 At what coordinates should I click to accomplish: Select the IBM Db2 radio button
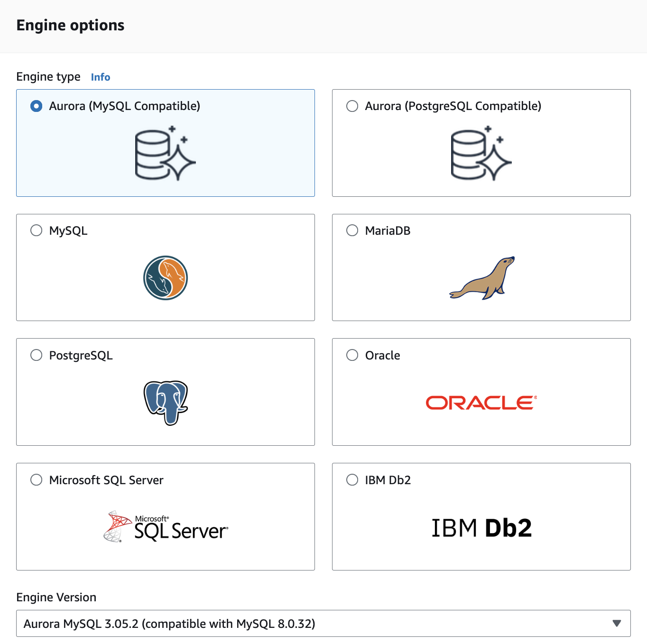[x=352, y=480]
